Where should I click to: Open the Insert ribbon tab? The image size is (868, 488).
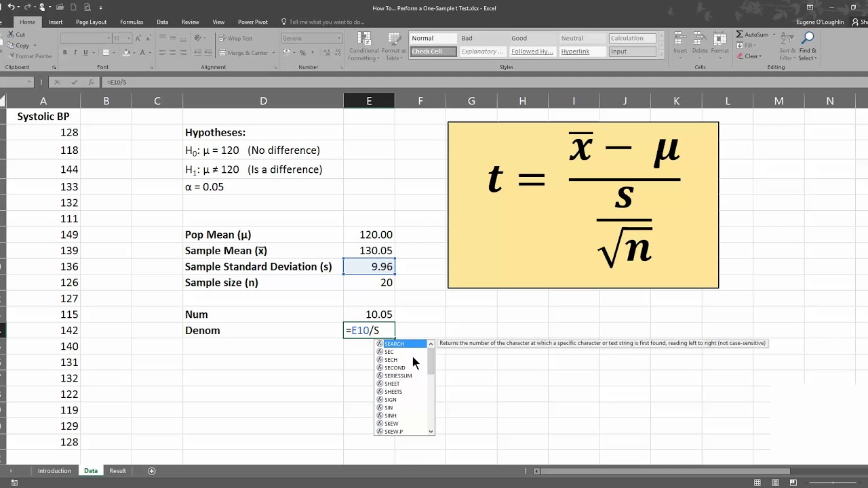pos(56,22)
